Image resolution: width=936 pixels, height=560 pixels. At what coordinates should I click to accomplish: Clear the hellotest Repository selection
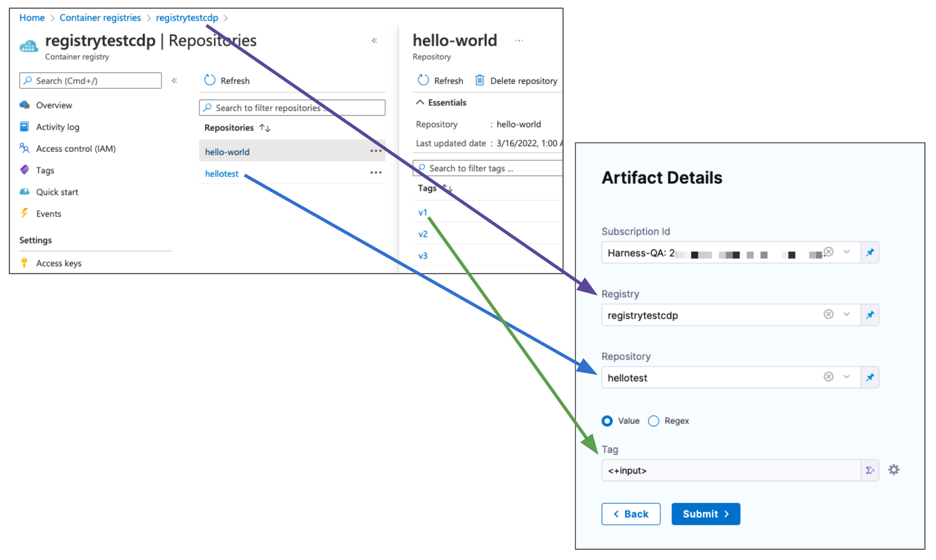click(x=828, y=377)
